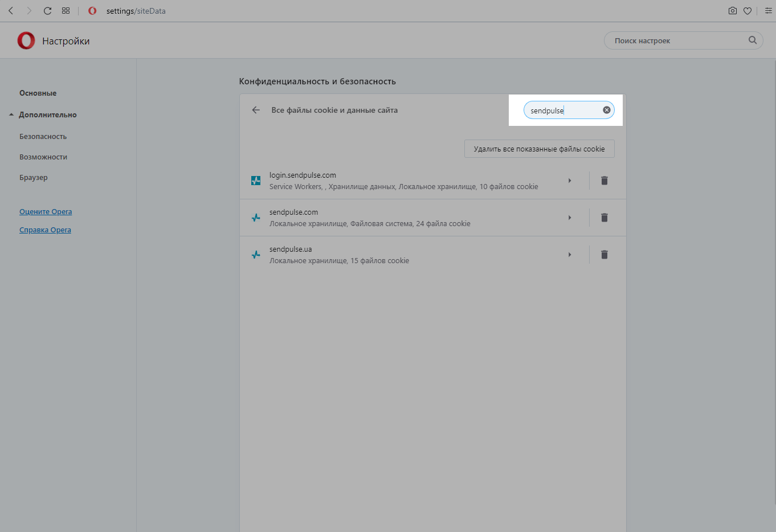Open Easy Setup menu icon
The image size is (776, 532).
pyautogui.click(x=768, y=11)
